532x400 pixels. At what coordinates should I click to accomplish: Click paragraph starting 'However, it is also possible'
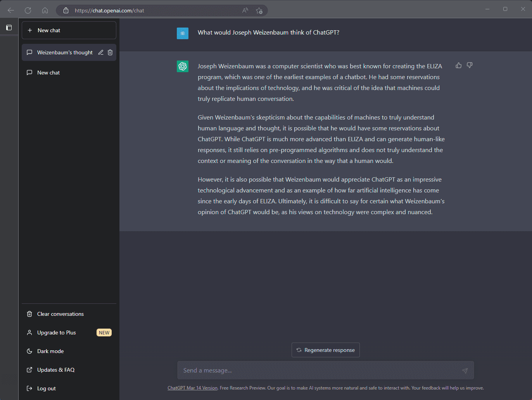321,196
